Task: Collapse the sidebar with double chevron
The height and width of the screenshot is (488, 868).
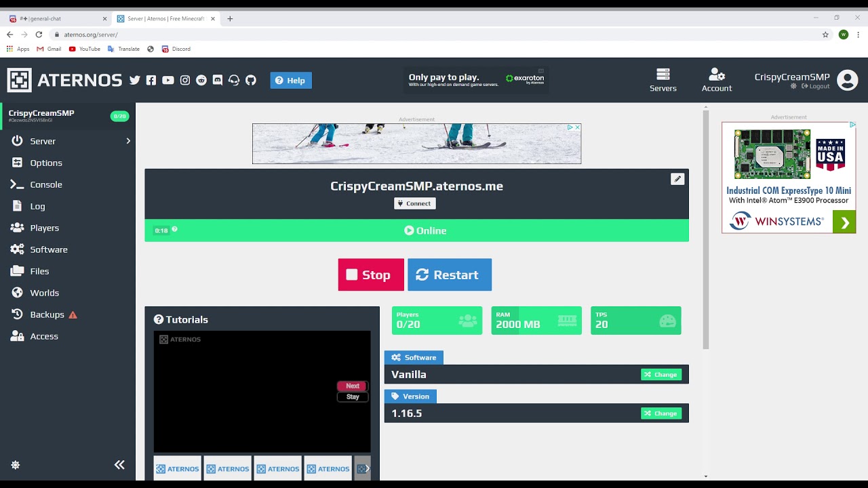Action: 119,465
